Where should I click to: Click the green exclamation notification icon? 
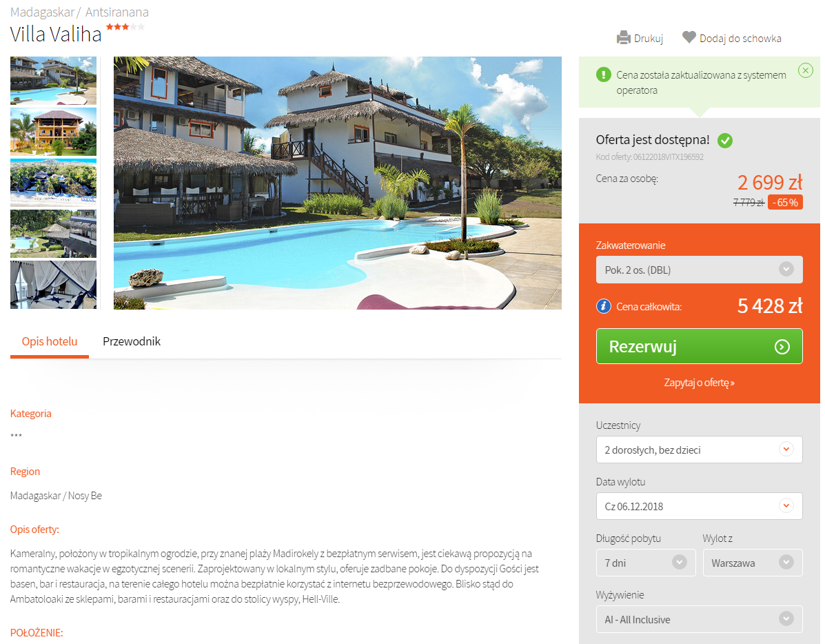coord(604,74)
